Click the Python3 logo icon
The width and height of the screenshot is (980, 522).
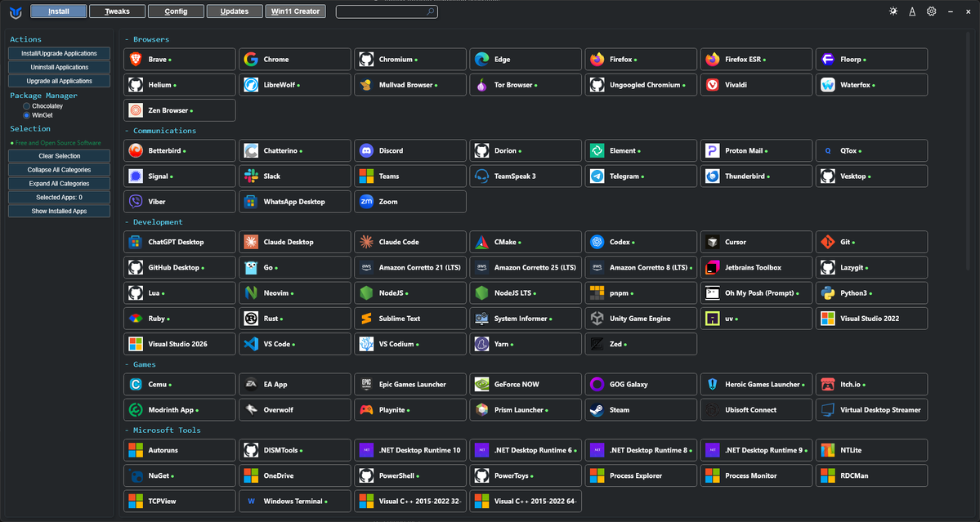pos(827,292)
